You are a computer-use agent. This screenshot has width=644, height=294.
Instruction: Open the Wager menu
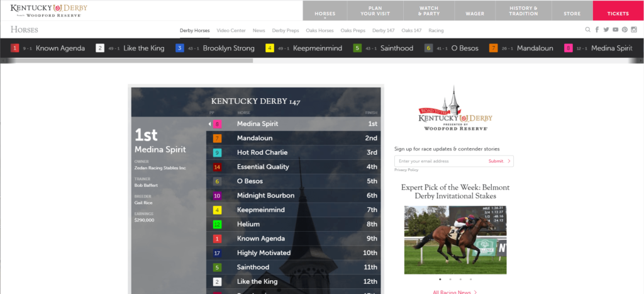pos(475,11)
